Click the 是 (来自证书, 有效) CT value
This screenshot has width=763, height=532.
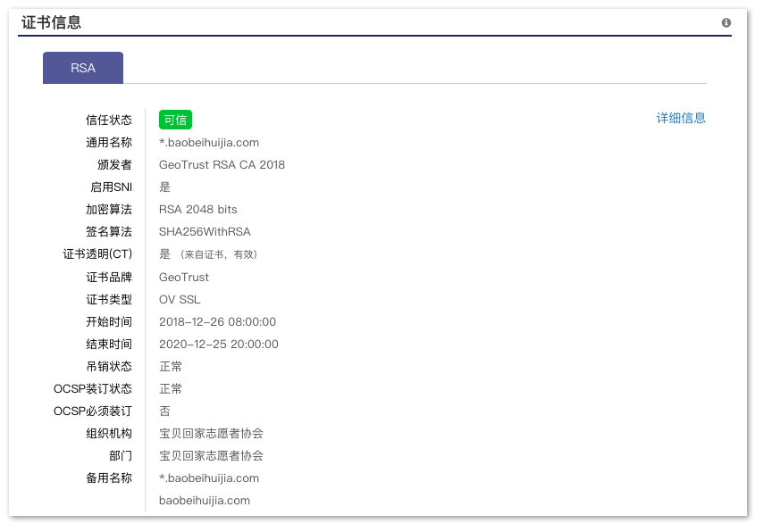tap(208, 254)
